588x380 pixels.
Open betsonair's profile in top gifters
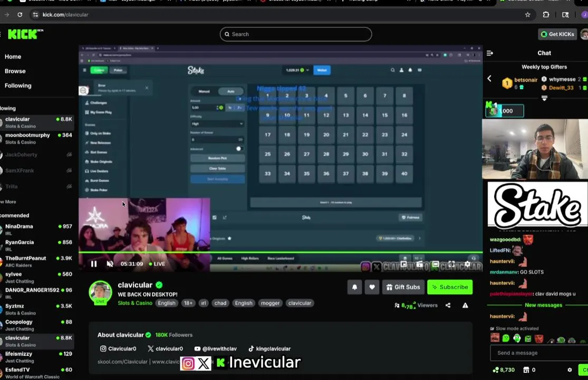tap(526, 80)
